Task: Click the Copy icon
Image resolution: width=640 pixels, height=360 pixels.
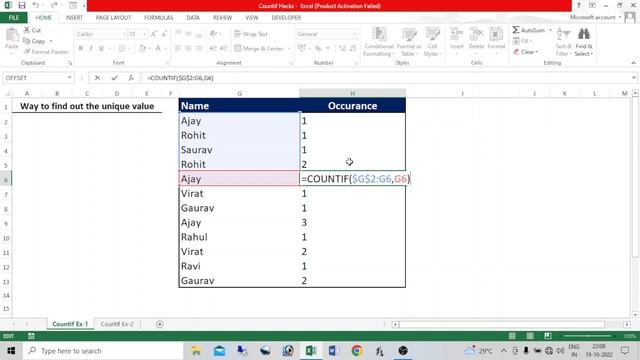Action: coord(27,41)
